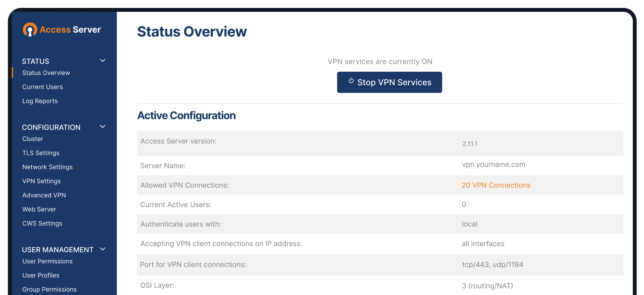Open the Log Reports page

tap(40, 101)
